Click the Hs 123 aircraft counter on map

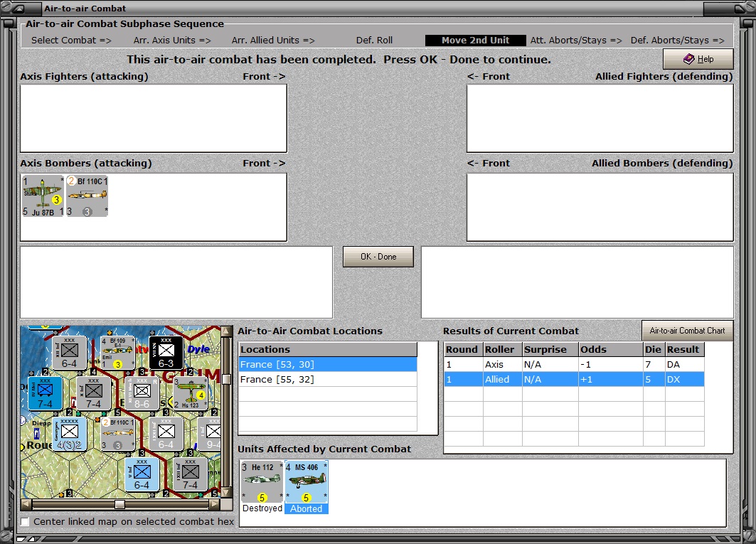tap(190, 393)
